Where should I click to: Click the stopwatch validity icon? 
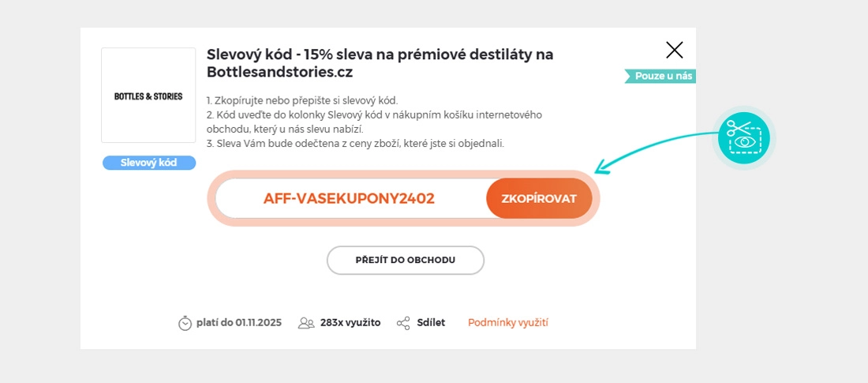coord(185,323)
